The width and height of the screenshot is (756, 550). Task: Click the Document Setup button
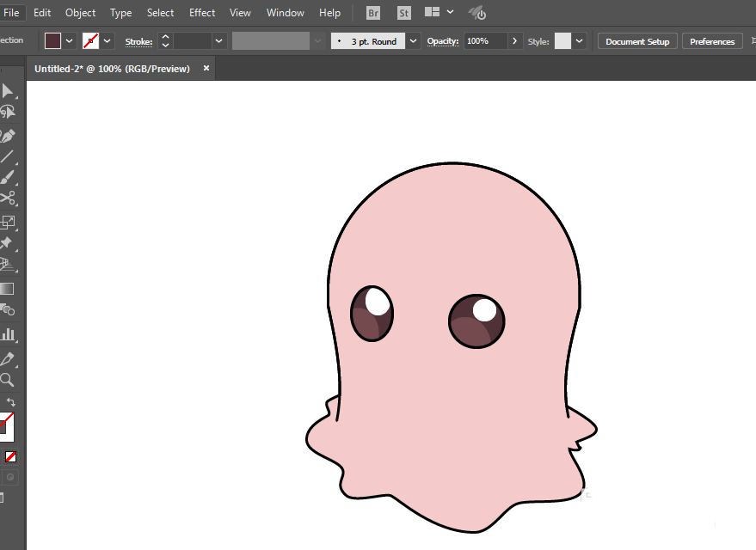(637, 41)
